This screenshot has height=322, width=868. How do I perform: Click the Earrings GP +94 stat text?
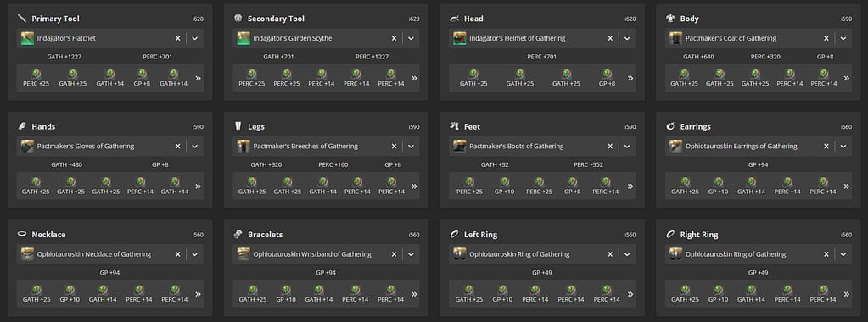pyautogui.click(x=759, y=164)
